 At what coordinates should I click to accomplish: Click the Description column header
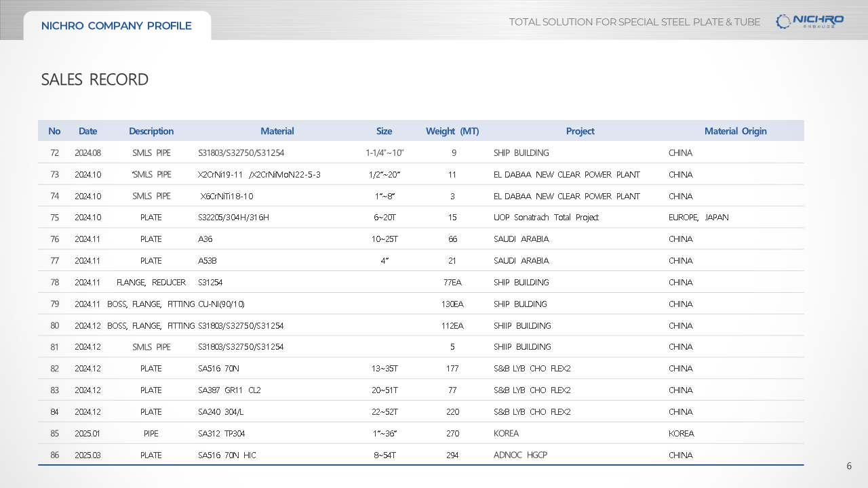(151, 131)
